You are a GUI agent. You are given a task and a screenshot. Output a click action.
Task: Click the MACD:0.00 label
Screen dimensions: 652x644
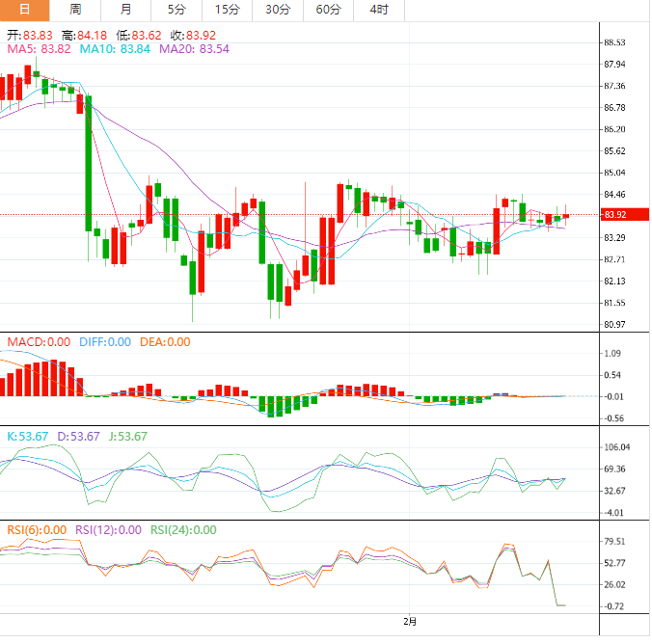[x=39, y=342]
